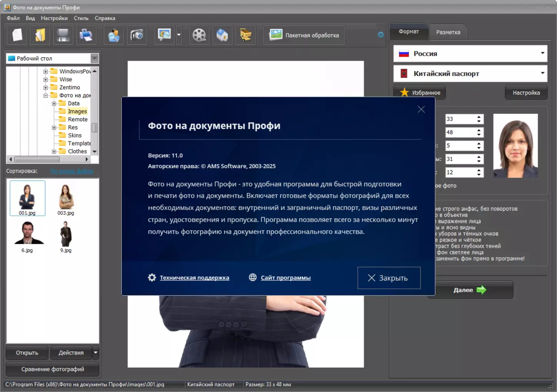Expand the Data folder node

coord(54,104)
